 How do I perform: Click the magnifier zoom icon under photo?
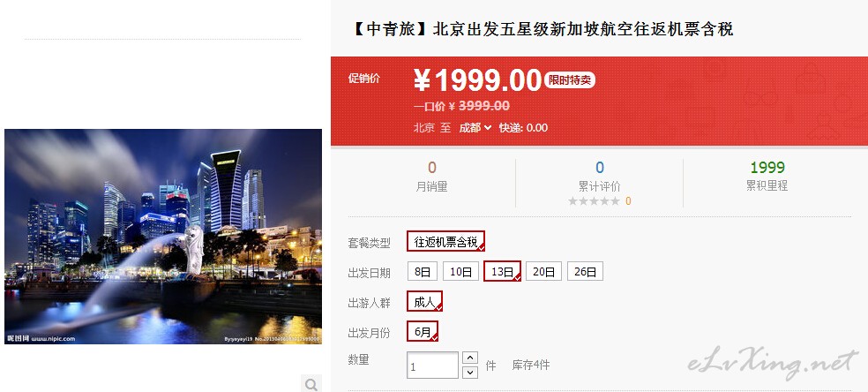tap(311, 384)
